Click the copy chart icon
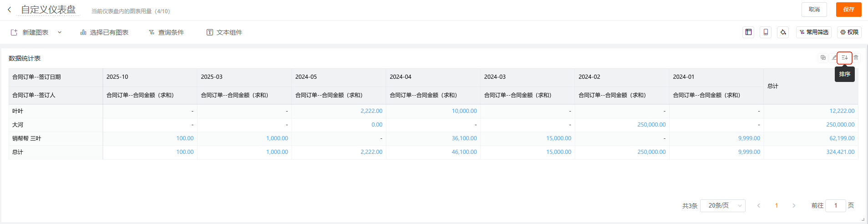 pyautogui.click(x=823, y=58)
